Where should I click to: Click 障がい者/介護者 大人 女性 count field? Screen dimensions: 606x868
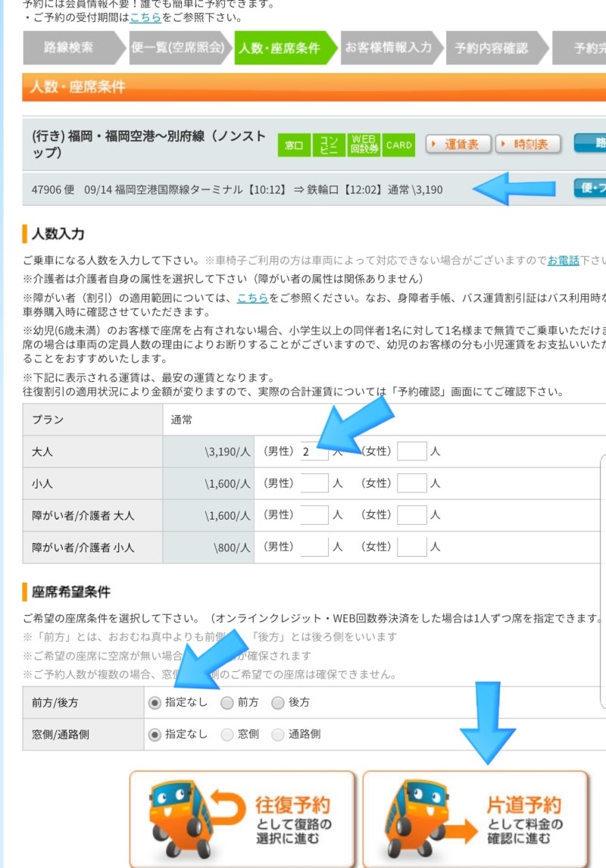(x=412, y=515)
